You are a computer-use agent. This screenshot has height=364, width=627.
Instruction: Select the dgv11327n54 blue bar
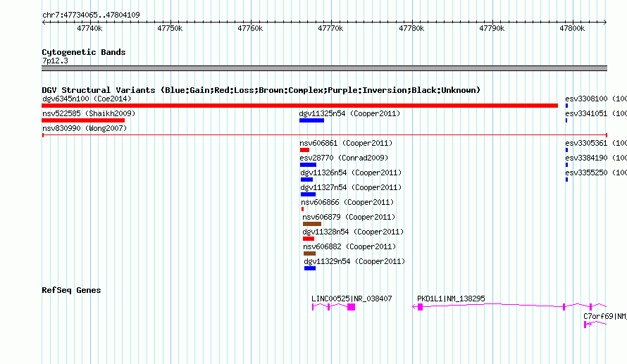click(309, 194)
